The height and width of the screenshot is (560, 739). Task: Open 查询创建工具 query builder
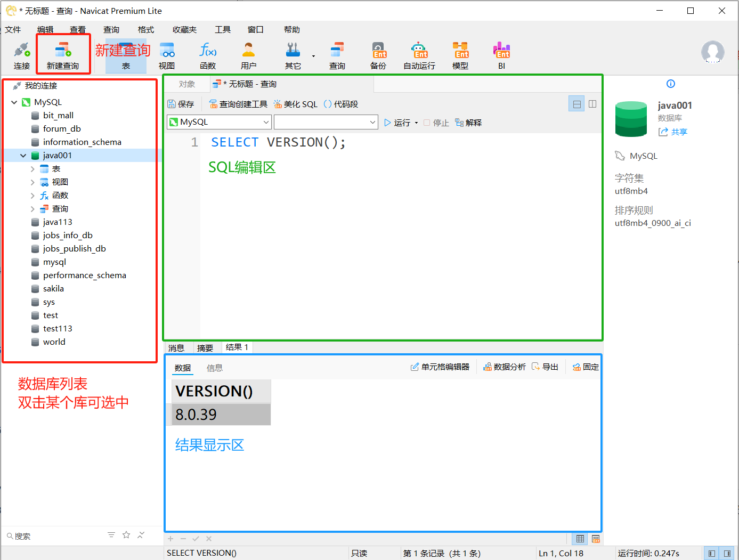tap(238, 104)
